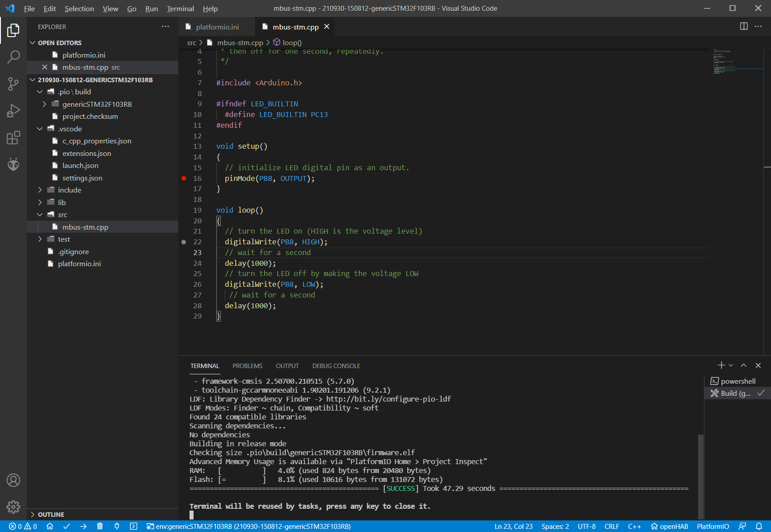Open the Explorer view in activity bar
771x532 pixels.
[x=13, y=30]
